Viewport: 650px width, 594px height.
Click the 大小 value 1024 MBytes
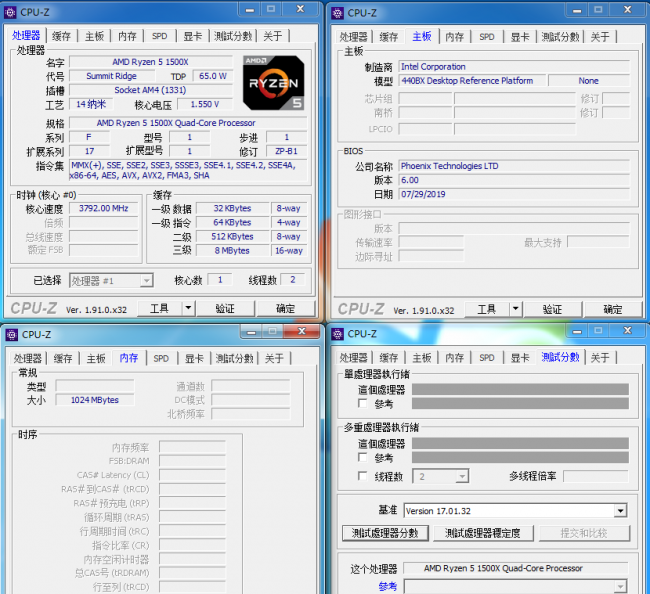tap(95, 400)
